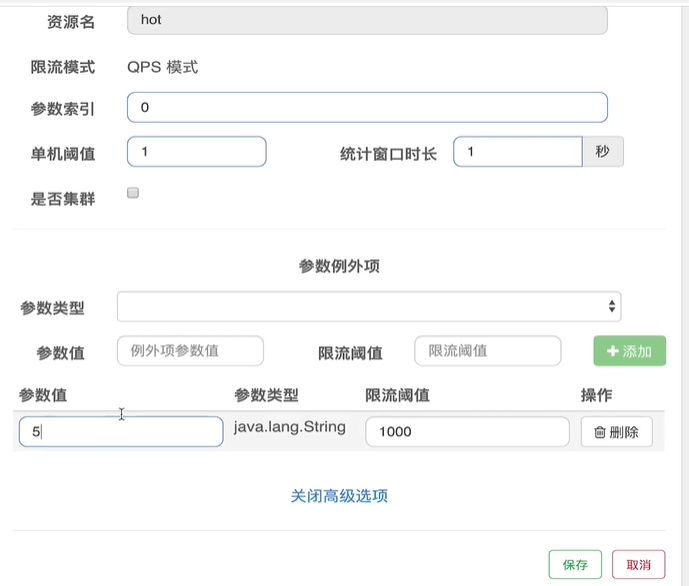689x586 pixels.
Task: Click the 例外项参数值 input field
Action: pyautogui.click(x=190, y=351)
